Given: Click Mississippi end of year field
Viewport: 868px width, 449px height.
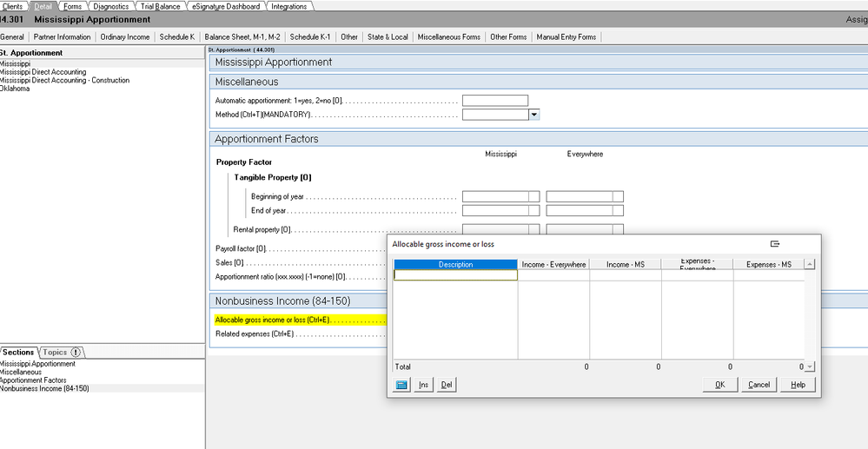Looking at the screenshot, I should click(495, 210).
